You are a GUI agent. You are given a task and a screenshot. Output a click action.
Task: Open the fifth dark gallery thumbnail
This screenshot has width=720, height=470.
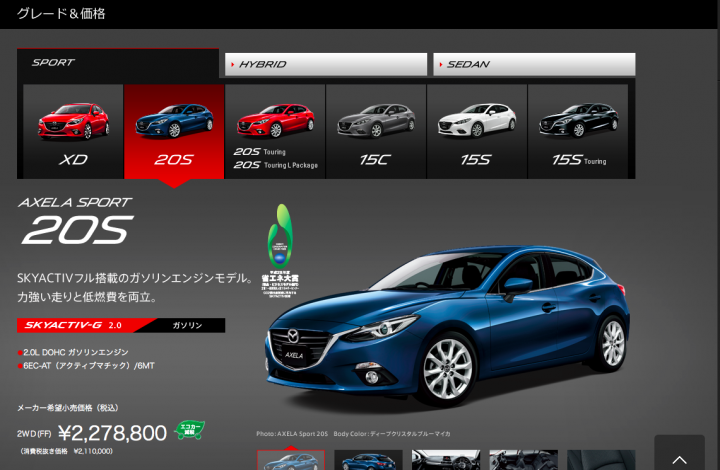601,460
